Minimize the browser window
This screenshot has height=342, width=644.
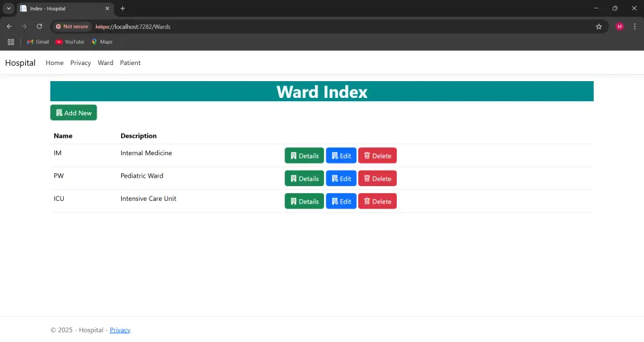[596, 8]
